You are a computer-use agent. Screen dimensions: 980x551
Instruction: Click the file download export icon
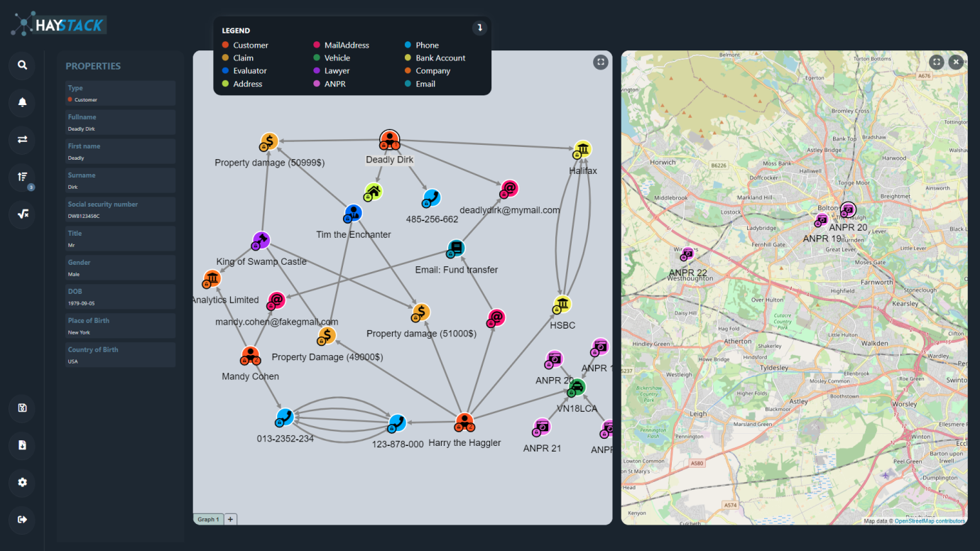point(22,445)
